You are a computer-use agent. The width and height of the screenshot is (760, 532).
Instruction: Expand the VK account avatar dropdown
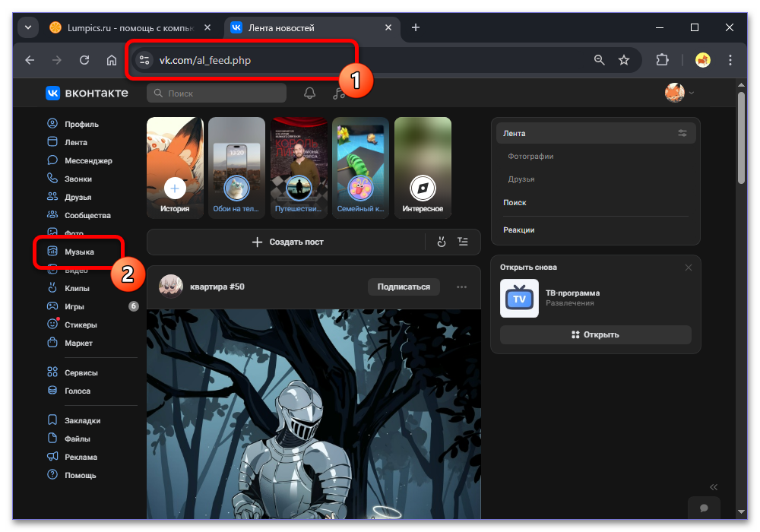pyautogui.click(x=679, y=93)
